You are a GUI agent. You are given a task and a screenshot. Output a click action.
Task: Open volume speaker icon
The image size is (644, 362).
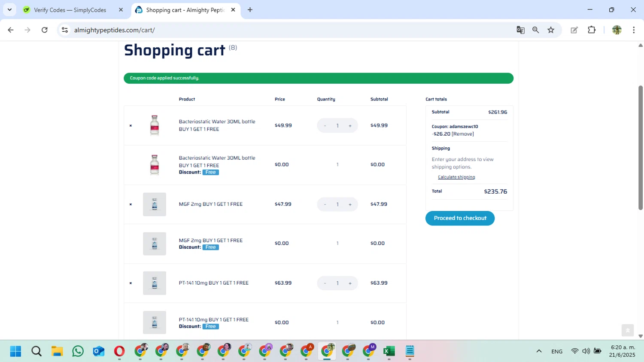coord(586,351)
